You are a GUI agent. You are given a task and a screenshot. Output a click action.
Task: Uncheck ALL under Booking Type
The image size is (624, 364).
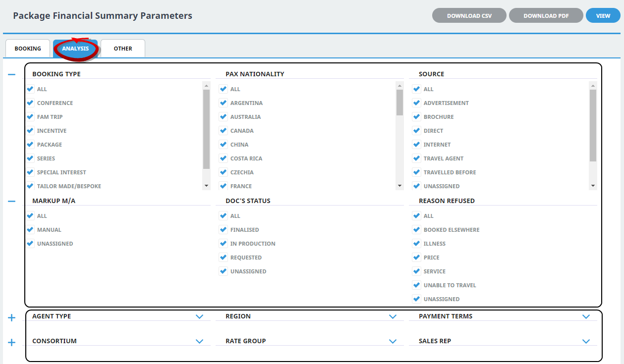click(x=30, y=89)
